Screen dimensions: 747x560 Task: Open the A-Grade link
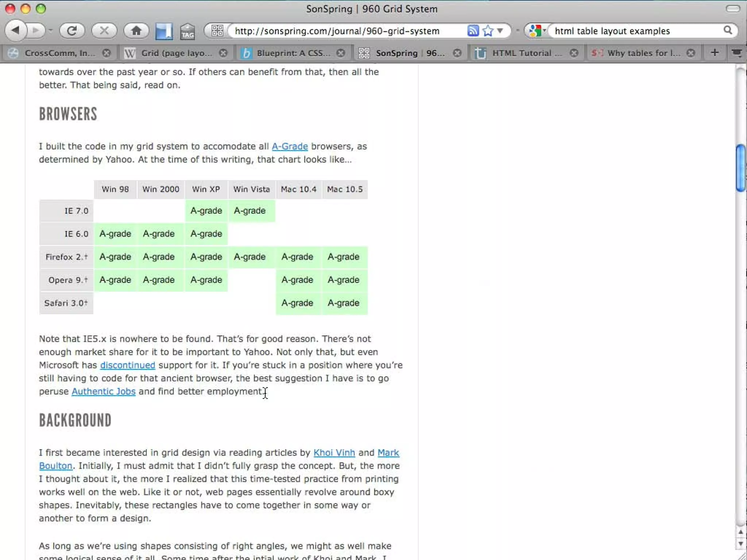click(290, 146)
